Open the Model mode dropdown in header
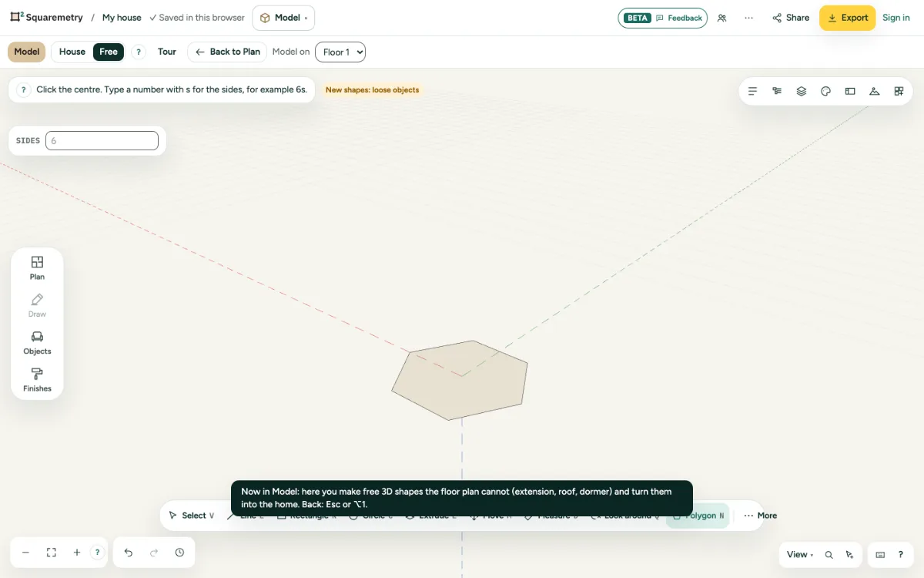924x578 pixels. coord(283,18)
